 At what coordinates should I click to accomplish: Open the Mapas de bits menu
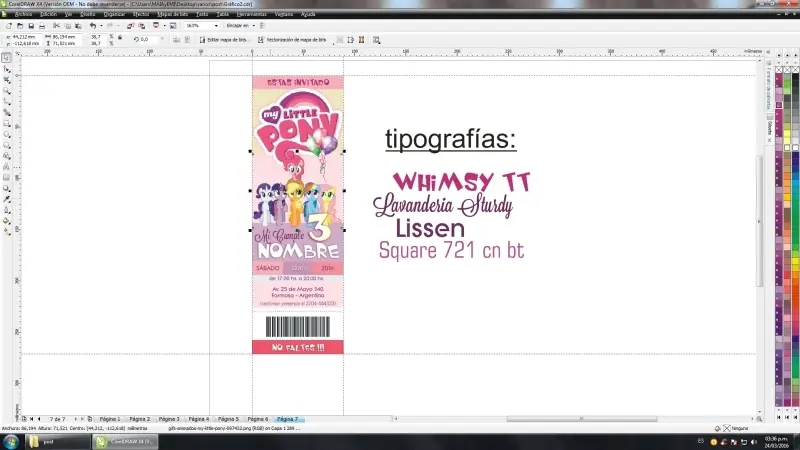pos(172,14)
